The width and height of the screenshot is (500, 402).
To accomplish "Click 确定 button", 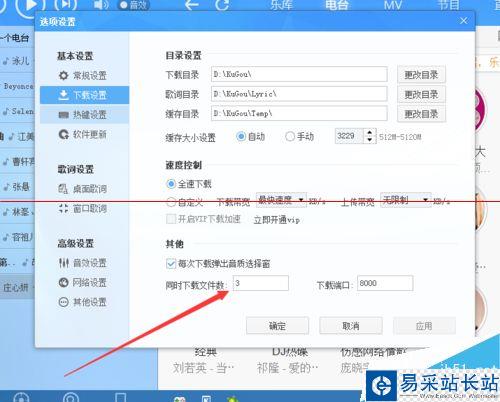I will (x=277, y=326).
